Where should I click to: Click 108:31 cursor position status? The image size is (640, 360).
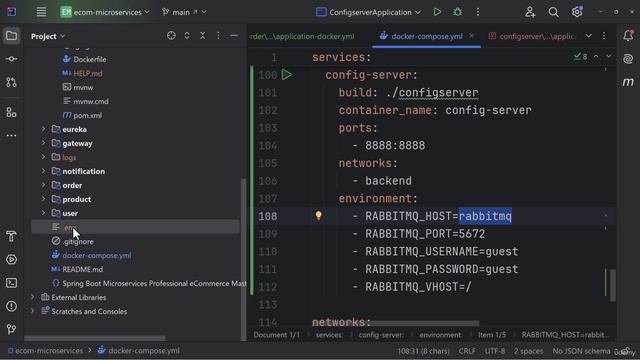click(423, 351)
